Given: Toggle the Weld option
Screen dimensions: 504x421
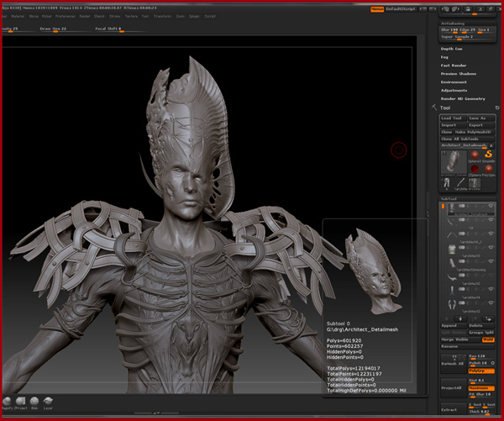Looking at the screenshot, I should (x=488, y=339).
